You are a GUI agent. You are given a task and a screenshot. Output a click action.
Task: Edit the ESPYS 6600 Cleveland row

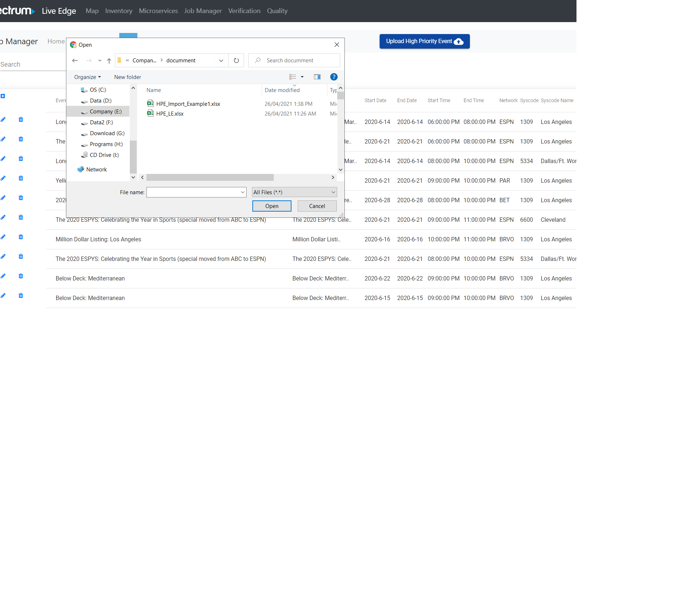(x=3, y=217)
